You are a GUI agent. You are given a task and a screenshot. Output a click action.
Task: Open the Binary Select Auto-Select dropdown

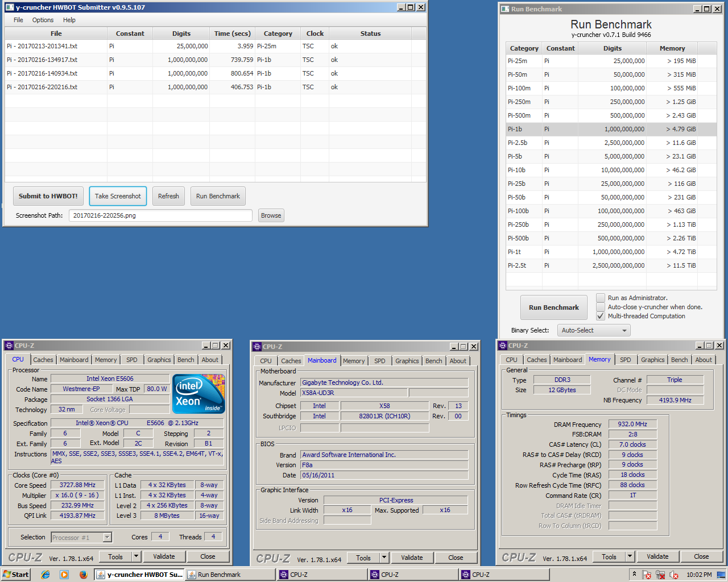click(x=594, y=330)
